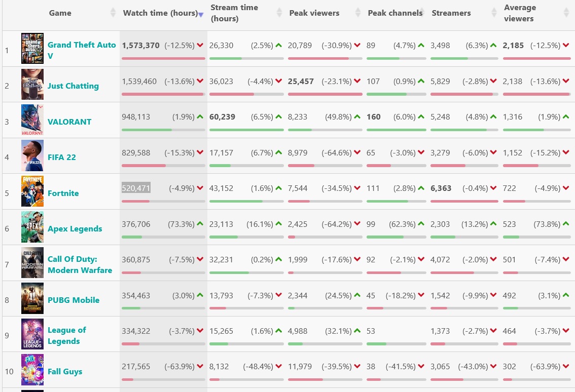Click the up arrow beside Just Chatting peak channels 0.9%
575x392 pixels.
tap(421, 81)
